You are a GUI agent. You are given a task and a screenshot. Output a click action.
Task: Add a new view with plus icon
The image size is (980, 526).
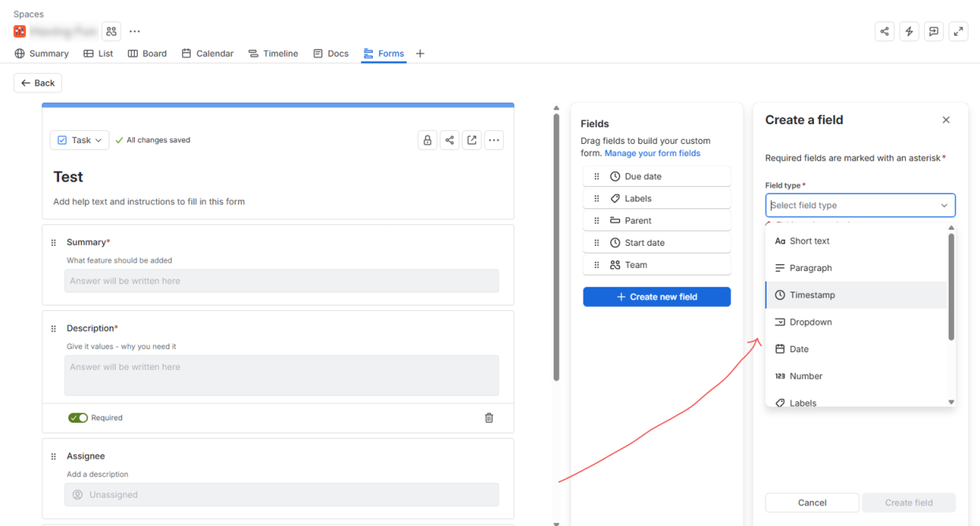click(x=420, y=54)
